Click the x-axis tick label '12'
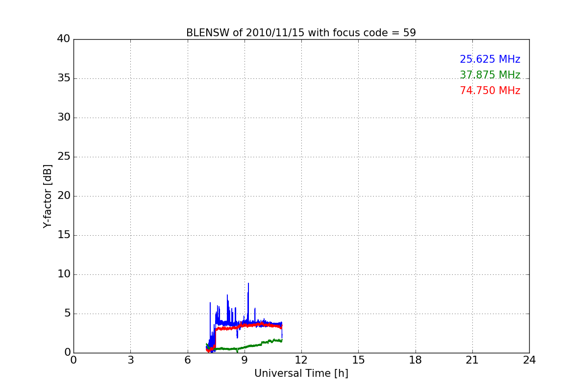 [x=301, y=360]
